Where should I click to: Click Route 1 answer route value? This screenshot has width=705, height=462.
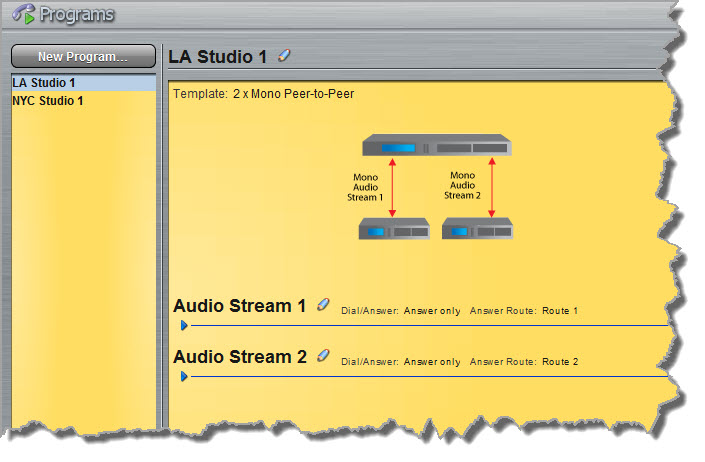[560, 311]
